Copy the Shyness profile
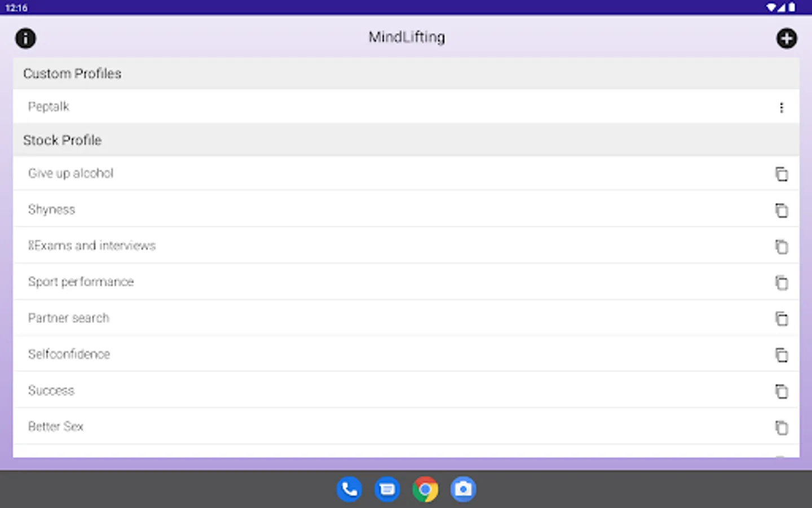This screenshot has width=812, height=508. pos(781,210)
